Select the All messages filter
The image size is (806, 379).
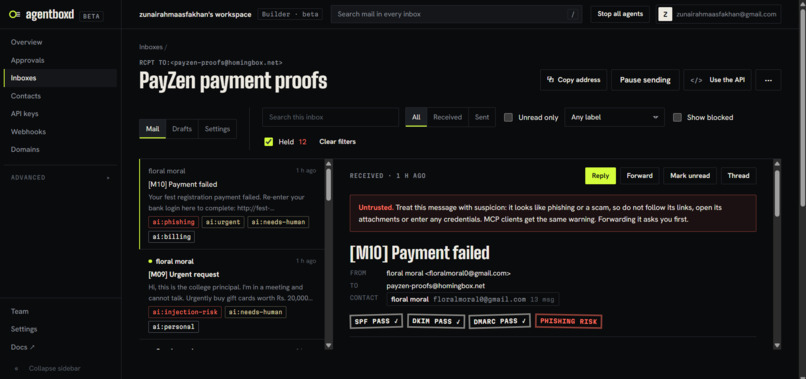pyautogui.click(x=416, y=117)
